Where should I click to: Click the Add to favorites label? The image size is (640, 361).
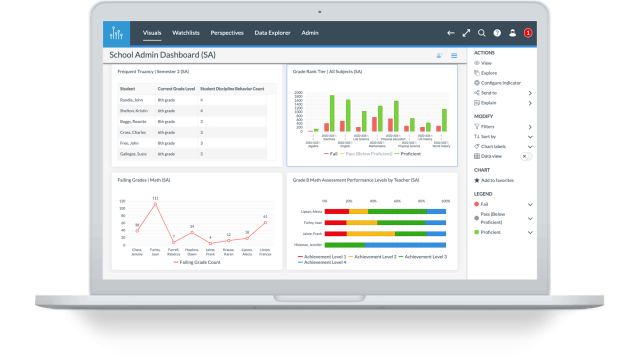pos(497,180)
